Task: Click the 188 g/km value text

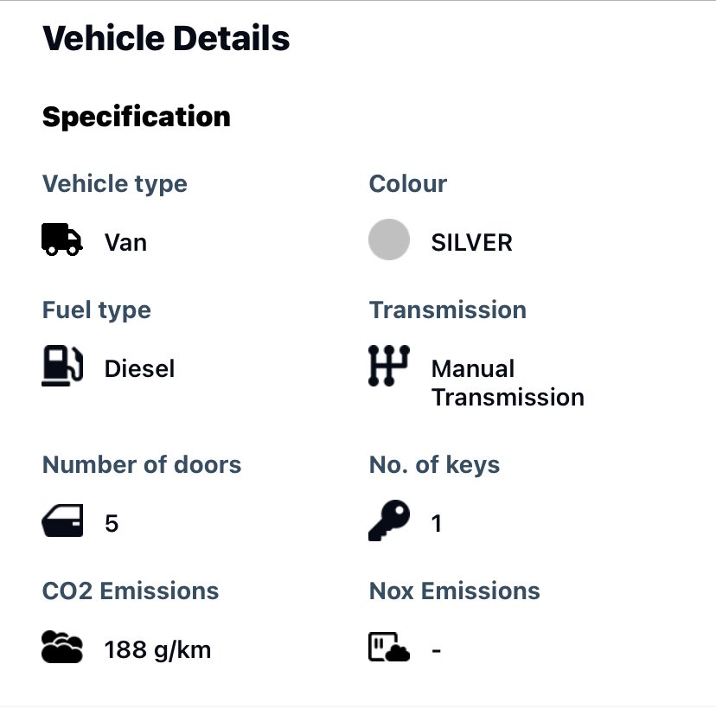Action: click(157, 650)
